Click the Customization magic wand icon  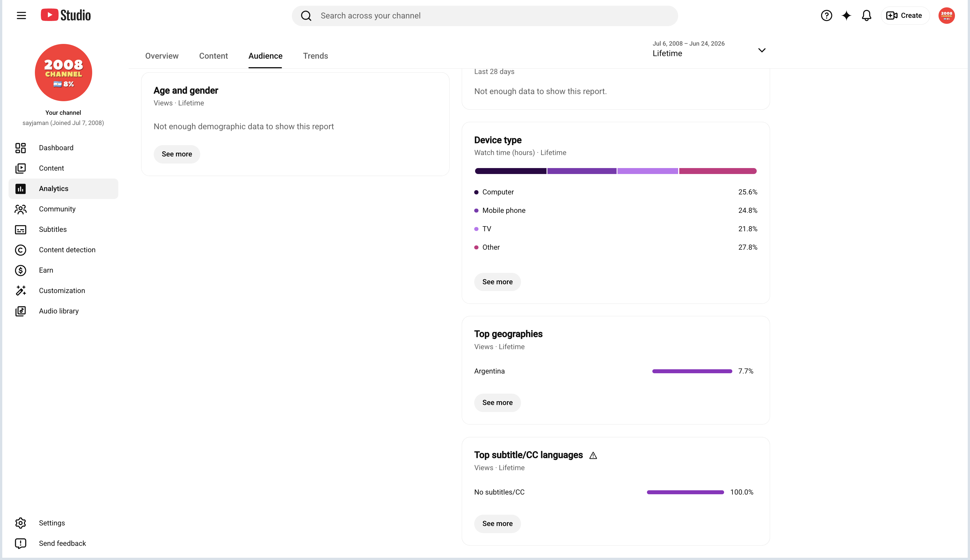pos(20,290)
